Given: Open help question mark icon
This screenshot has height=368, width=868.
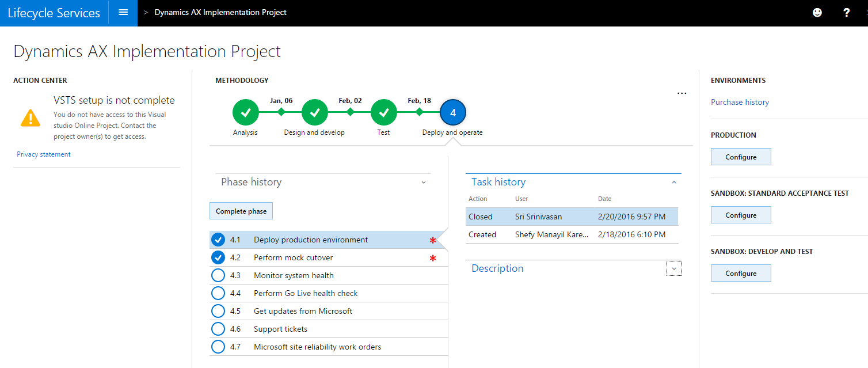Looking at the screenshot, I should pyautogui.click(x=846, y=13).
